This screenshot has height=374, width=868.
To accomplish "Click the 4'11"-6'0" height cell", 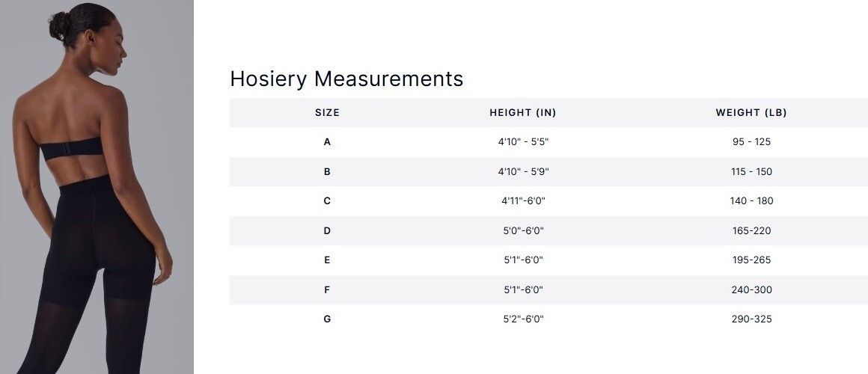I will [x=523, y=201].
